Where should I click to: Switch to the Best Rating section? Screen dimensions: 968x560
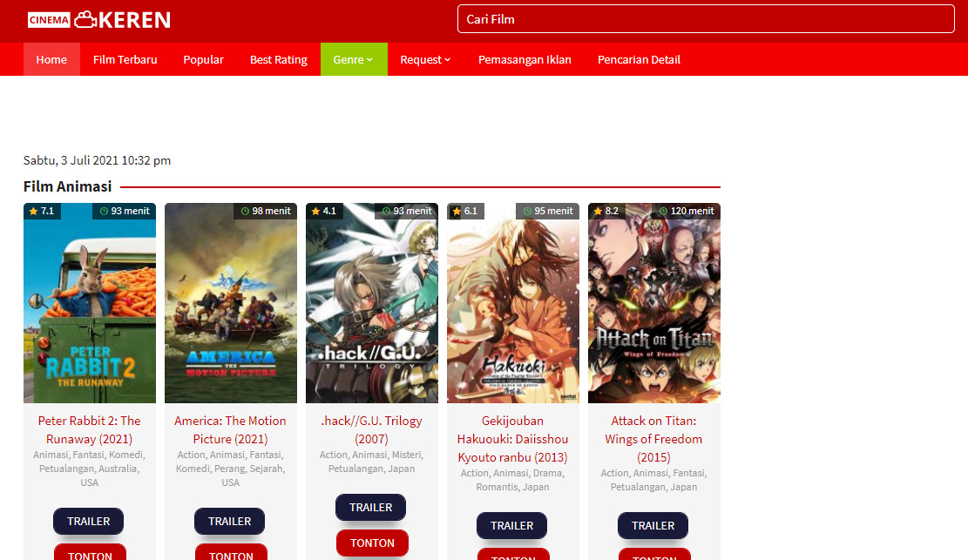pyautogui.click(x=278, y=59)
